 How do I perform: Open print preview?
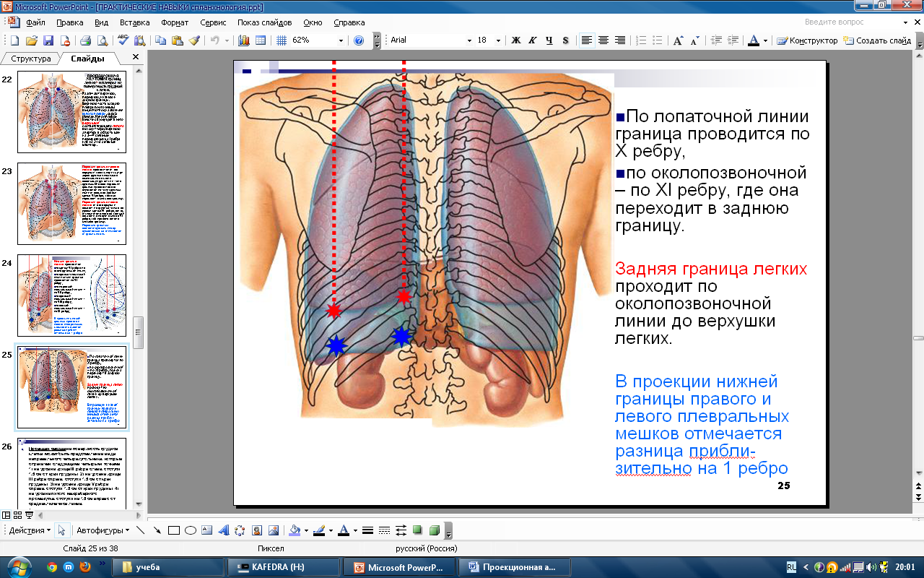[x=102, y=40]
